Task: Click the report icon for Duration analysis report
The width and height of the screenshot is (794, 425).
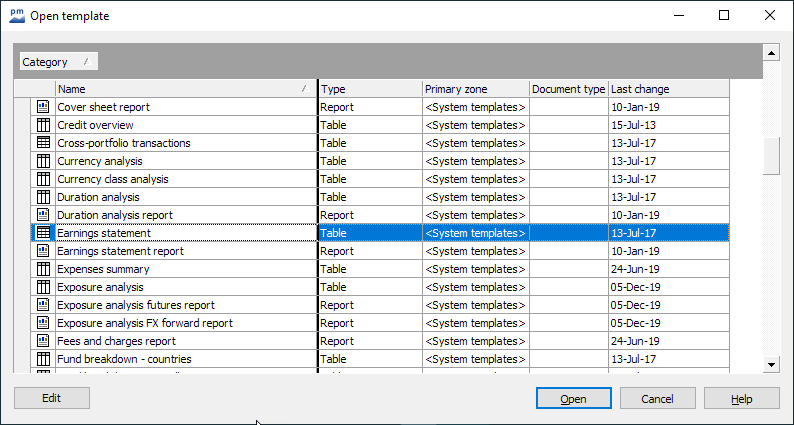Action: (x=43, y=215)
